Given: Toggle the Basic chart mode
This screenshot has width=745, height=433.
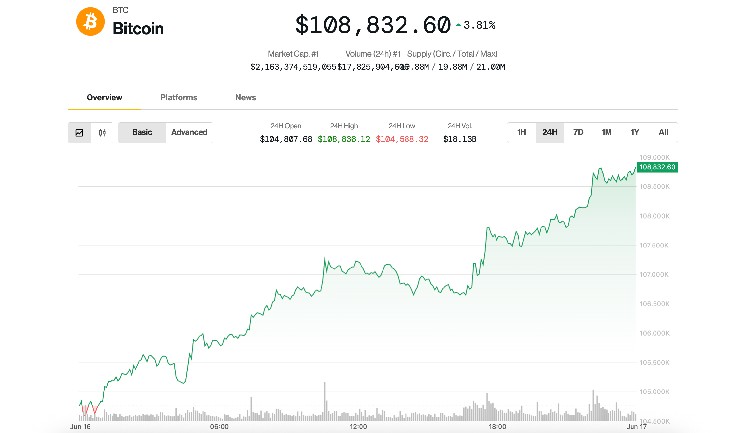Looking at the screenshot, I should tap(142, 132).
